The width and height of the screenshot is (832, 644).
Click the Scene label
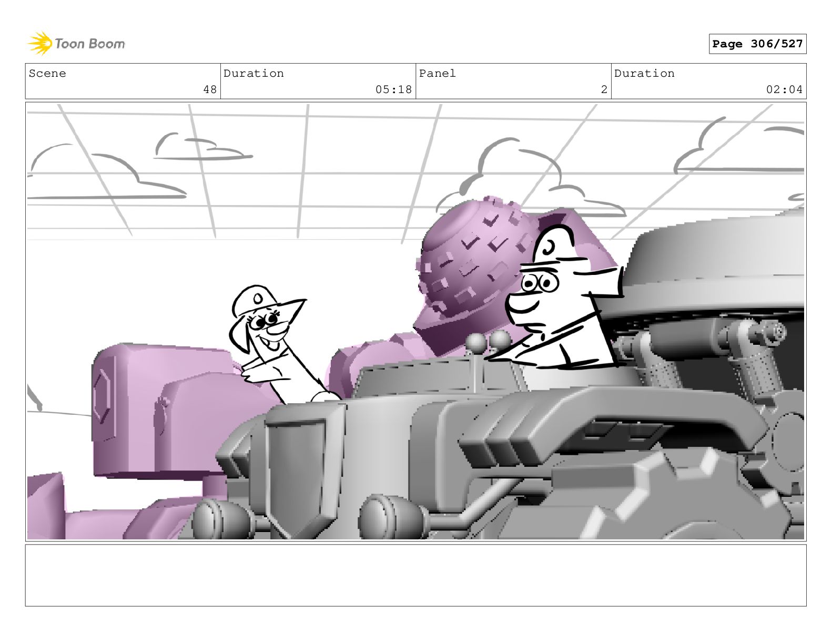47,74
